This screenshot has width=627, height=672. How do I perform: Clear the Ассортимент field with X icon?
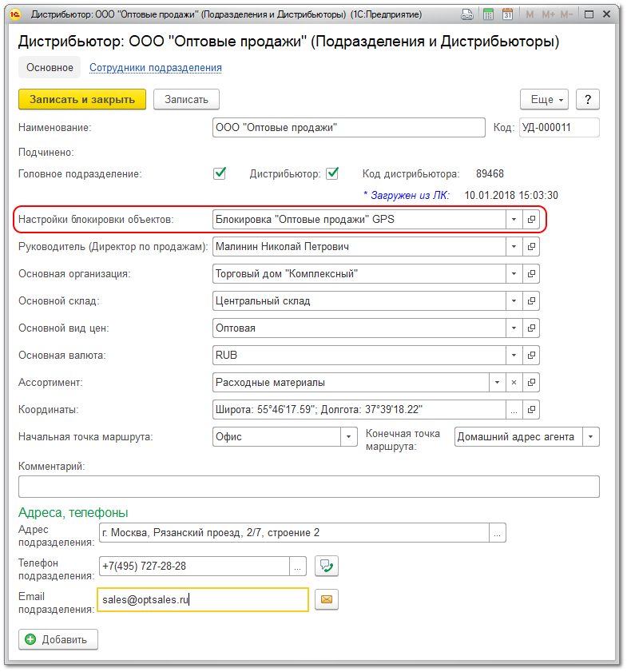[x=514, y=382]
